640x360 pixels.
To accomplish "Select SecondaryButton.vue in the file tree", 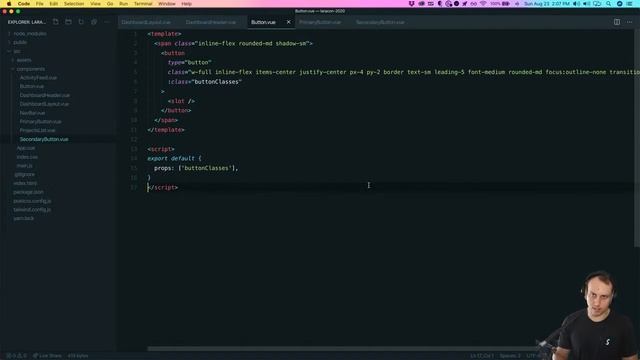I will click(44, 139).
